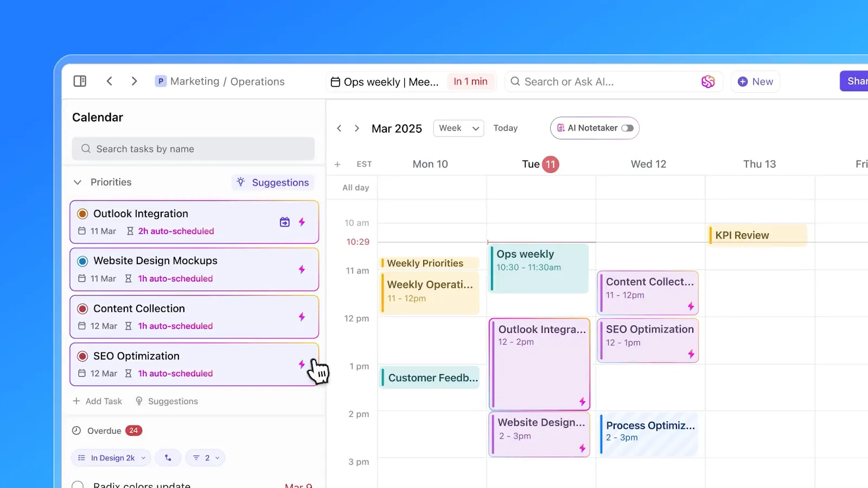Click the 12 Mar date on Content Collection
Image resolution: width=868 pixels, height=488 pixels.
click(104, 326)
